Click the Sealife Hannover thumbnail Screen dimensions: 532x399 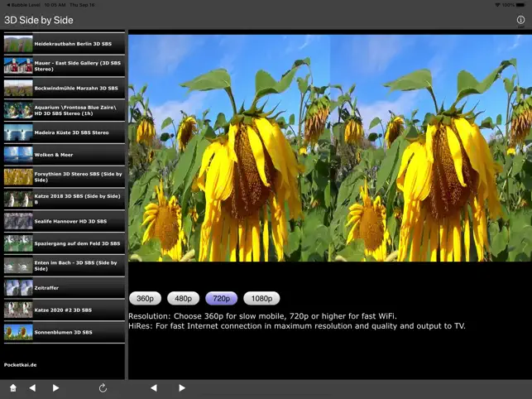tap(18, 221)
